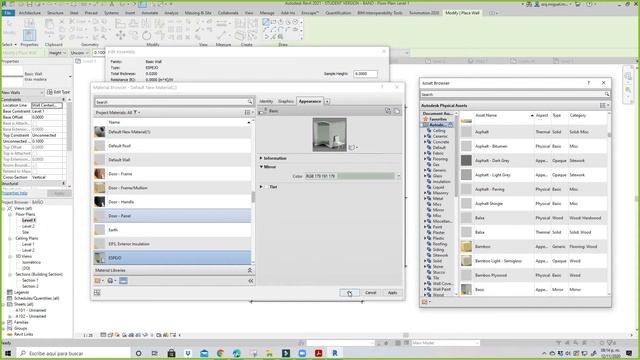Open the New Walls type dropdown in Properties
The image size is (640, 360).
coord(23,92)
